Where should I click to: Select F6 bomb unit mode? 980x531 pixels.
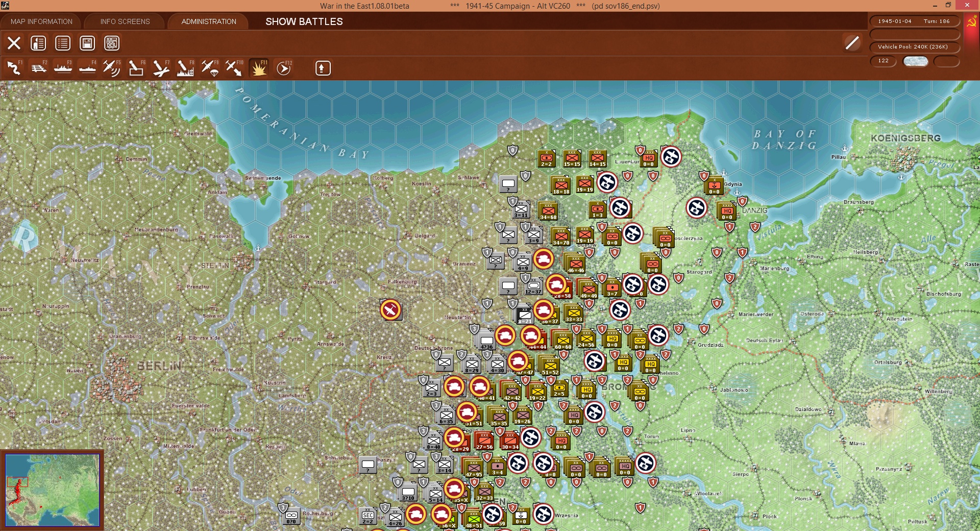point(136,68)
